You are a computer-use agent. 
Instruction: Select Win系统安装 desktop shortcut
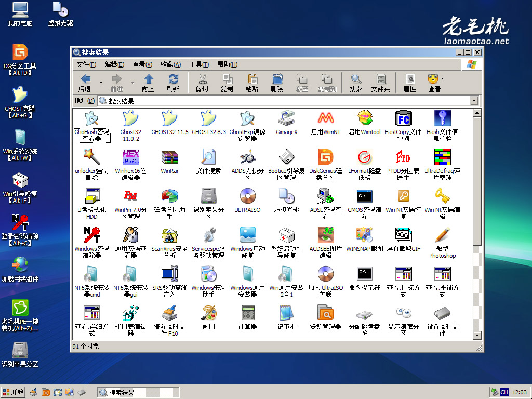tap(20, 145)
